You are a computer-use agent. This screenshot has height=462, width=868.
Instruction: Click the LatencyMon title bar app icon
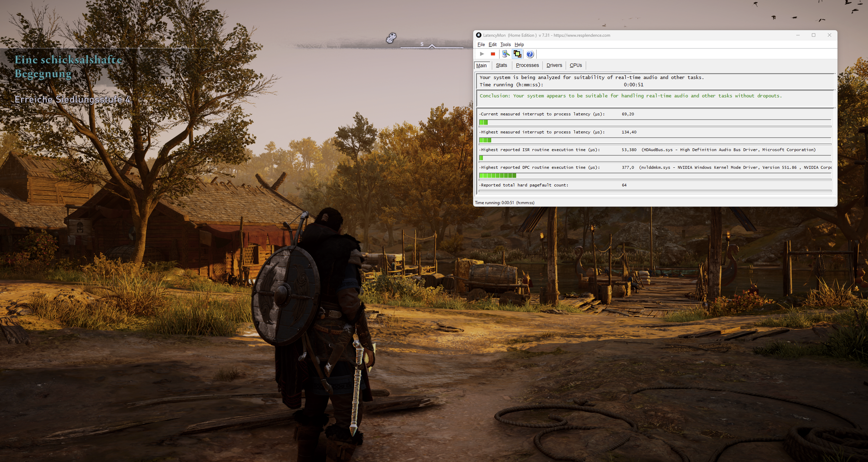click(x=479, y=35)
